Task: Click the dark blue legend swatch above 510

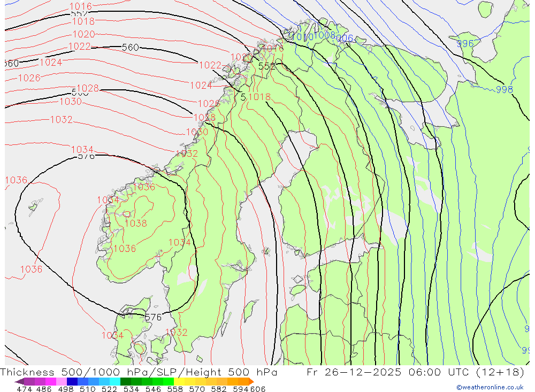Action: pyautogui.click(x=72, y=381)
